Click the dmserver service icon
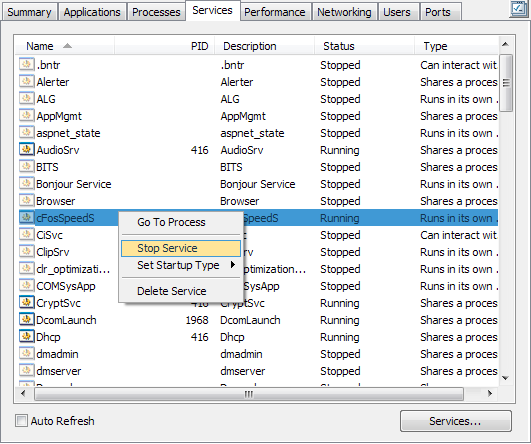 (x=26, y=371)
